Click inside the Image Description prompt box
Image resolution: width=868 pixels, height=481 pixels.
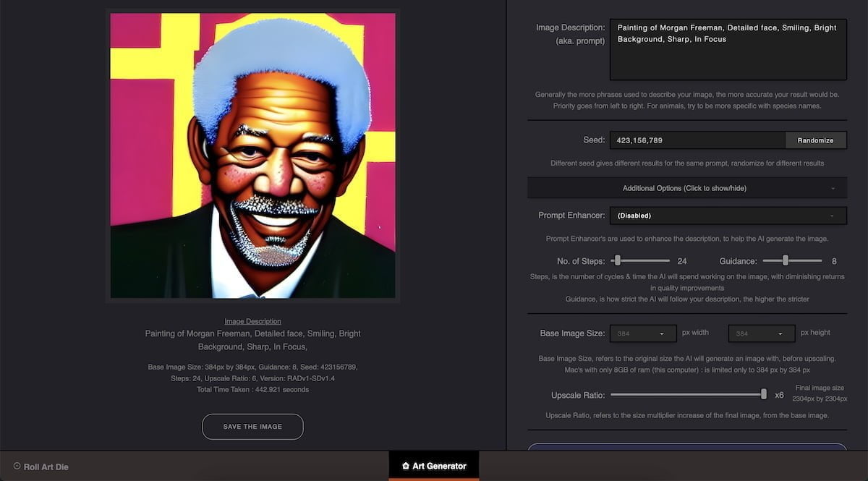(727, 49)
